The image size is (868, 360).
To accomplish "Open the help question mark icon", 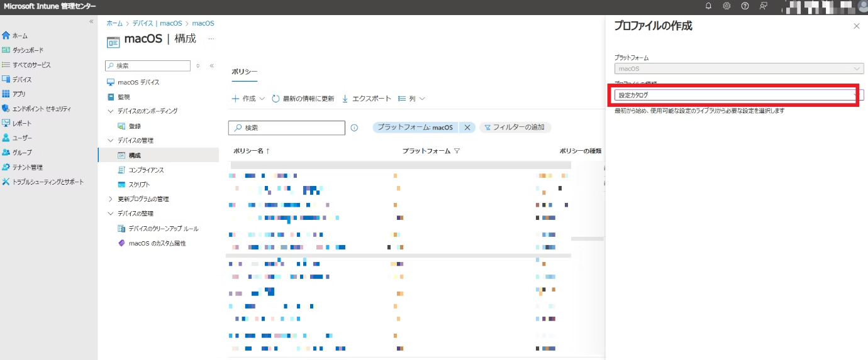I will coord(745,6).
